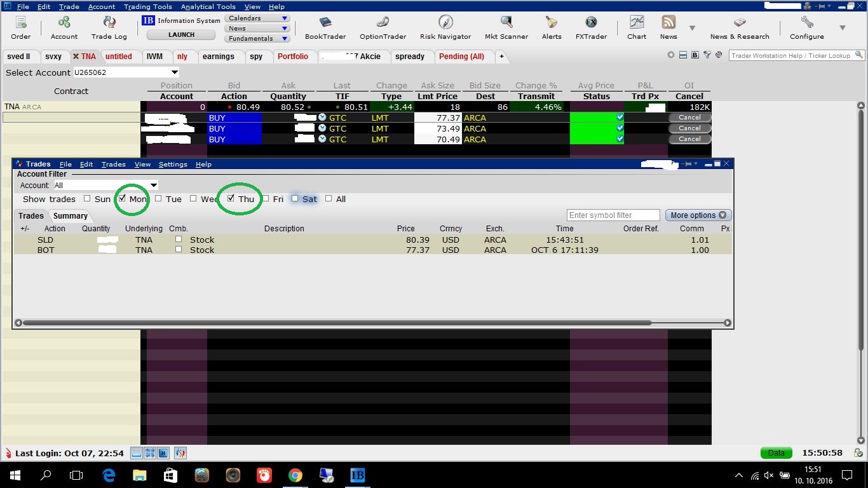Check the Sun show trades box
The height and width of the screenshot is (488, 868).
pos(87,198)
